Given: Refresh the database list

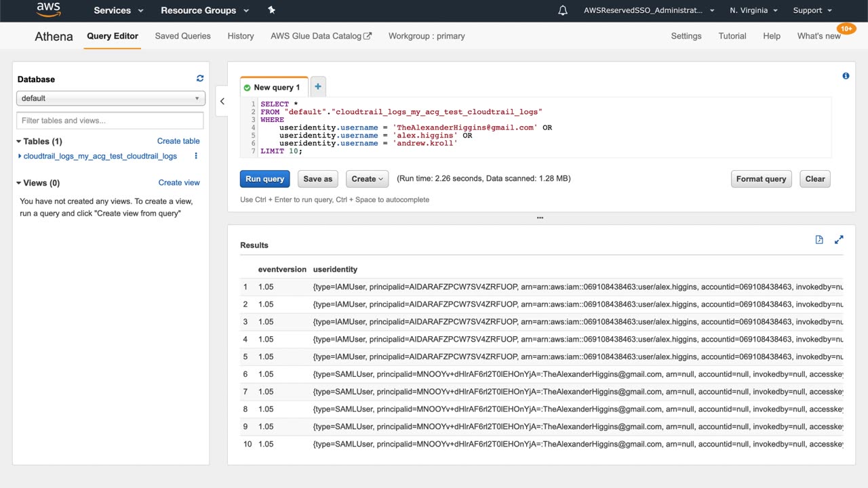Looking at the screenshot, I should pyautogui.click(x=200, y=79).
